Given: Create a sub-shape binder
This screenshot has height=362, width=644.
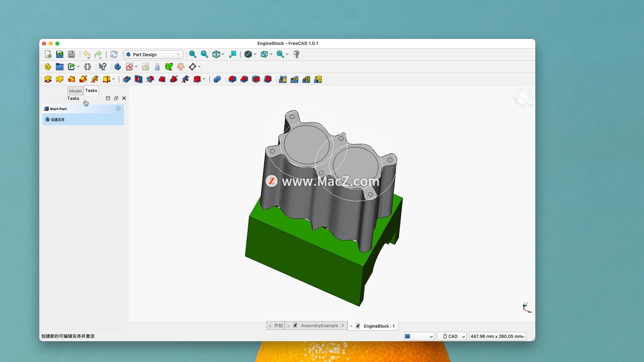Looking at the screenshot, I should (x=169, y=67).
